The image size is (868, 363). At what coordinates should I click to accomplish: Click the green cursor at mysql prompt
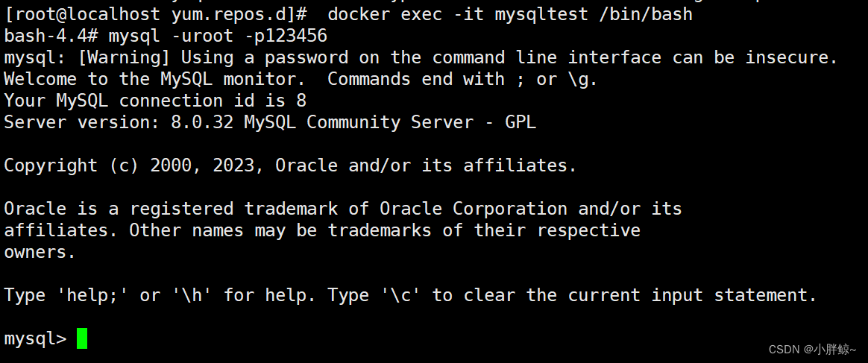[x=82, y=338]
